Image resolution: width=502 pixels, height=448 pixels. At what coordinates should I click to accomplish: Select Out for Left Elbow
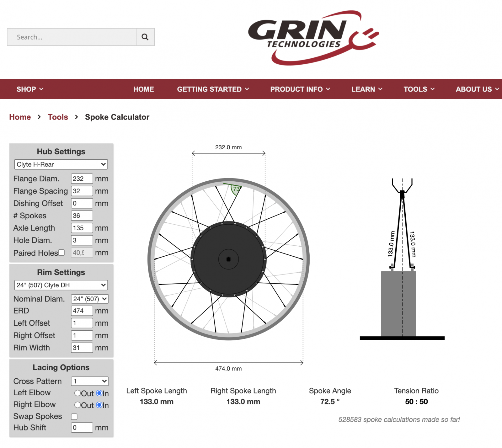tap(77, 393)
